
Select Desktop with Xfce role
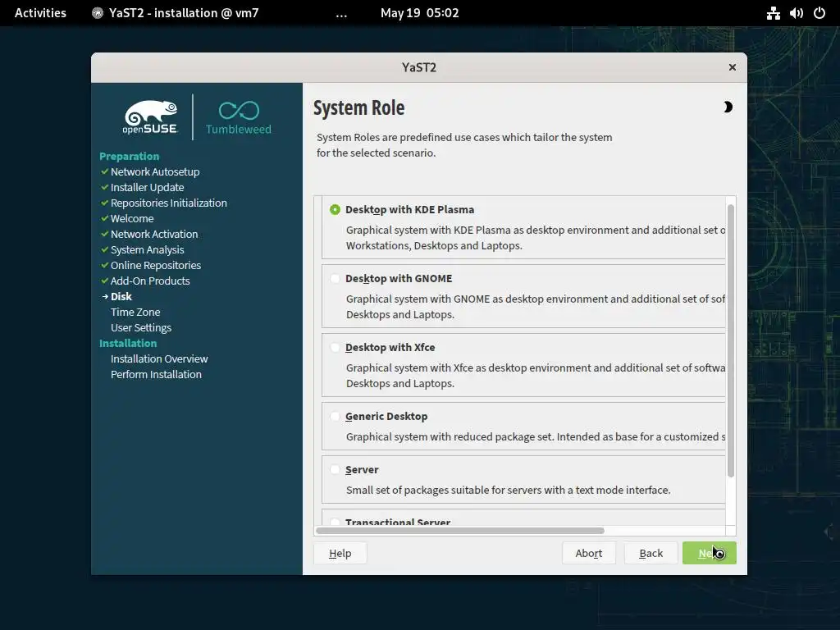coord(335,348)
